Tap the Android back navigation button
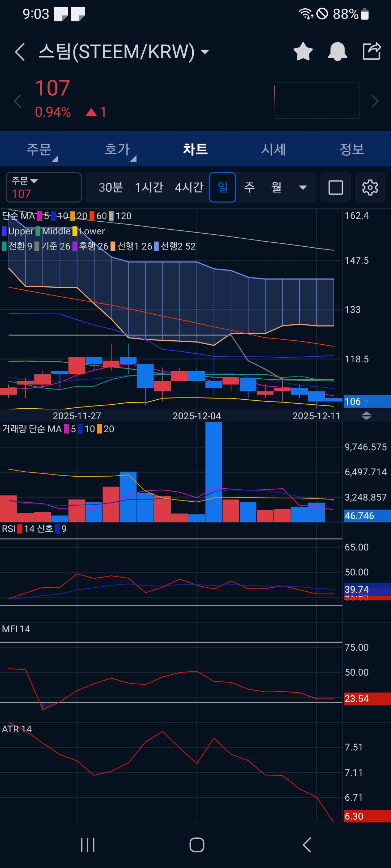Viewport: 391px width, 868px height. 307,845
